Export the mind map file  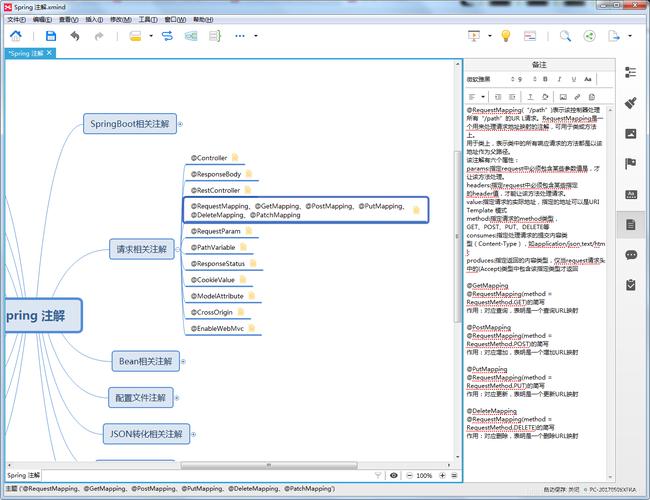pos(614,36)
